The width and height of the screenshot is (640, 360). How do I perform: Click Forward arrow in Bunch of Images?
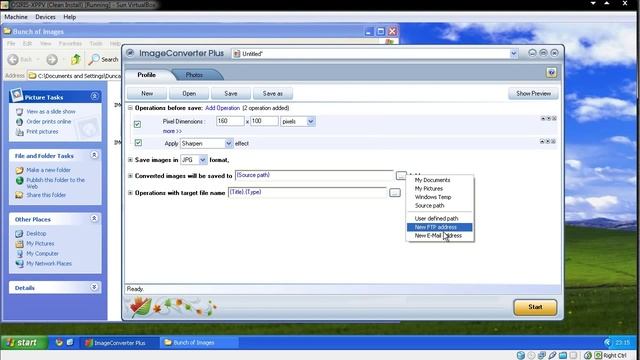52,60
